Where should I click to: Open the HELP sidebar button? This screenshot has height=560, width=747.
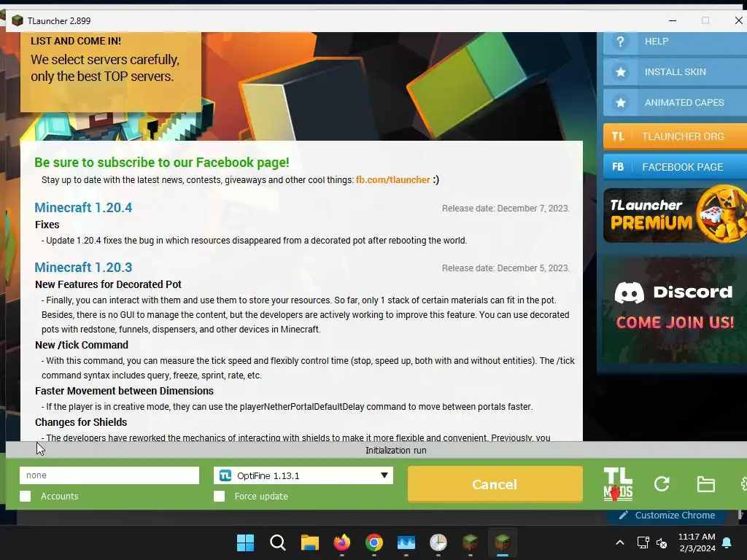click(675, 42)
